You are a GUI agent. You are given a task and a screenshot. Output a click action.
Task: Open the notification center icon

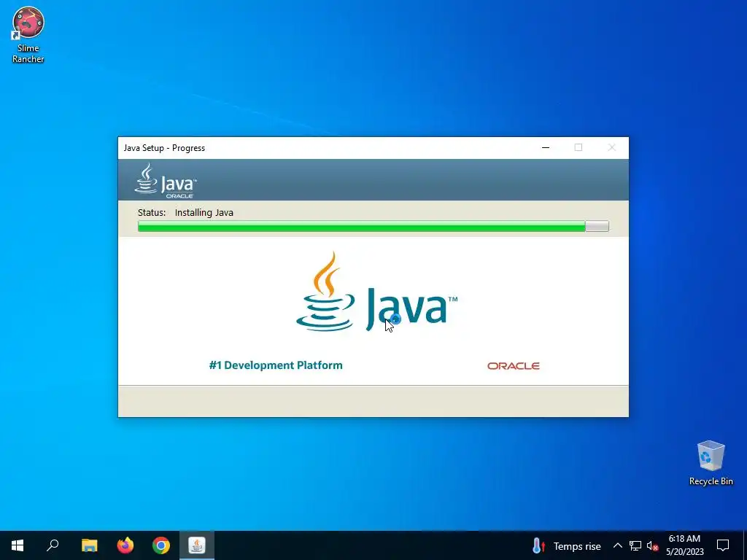723,545
